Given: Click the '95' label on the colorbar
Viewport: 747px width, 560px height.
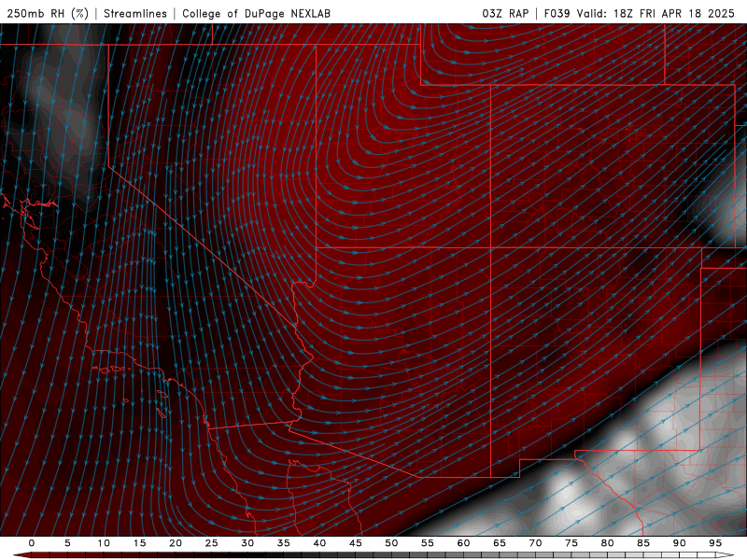Looking at the screenshot, I should [x=714, y=543].
